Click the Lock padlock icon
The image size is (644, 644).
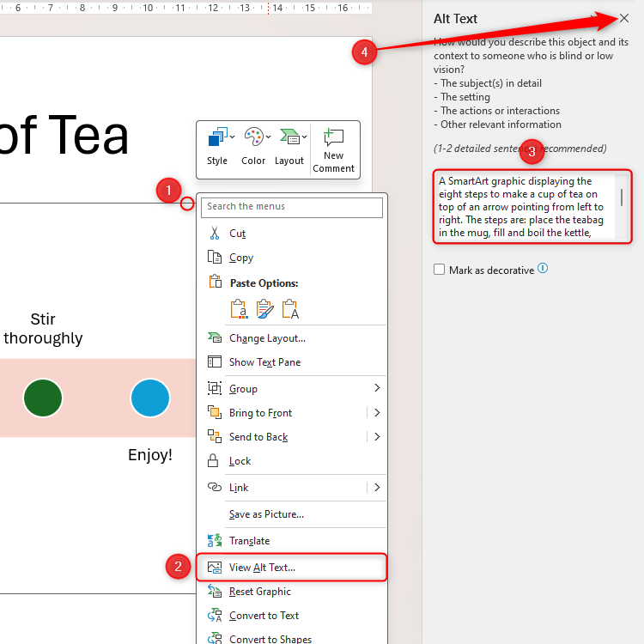[213, 460]
